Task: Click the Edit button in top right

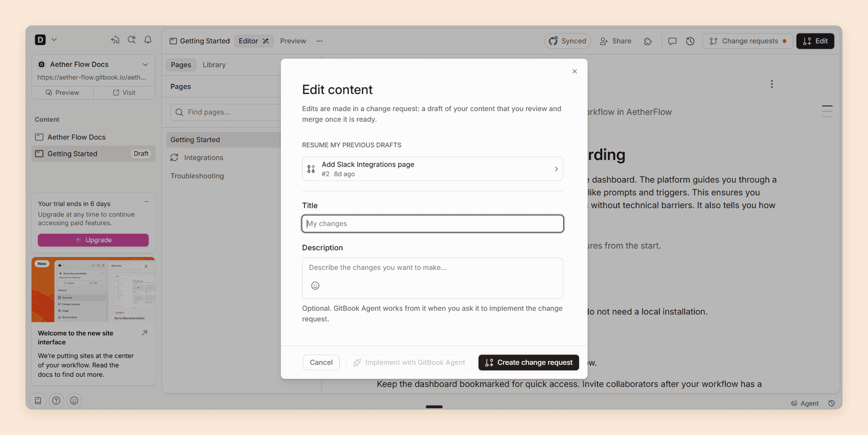Action: (x=815, y=41)
